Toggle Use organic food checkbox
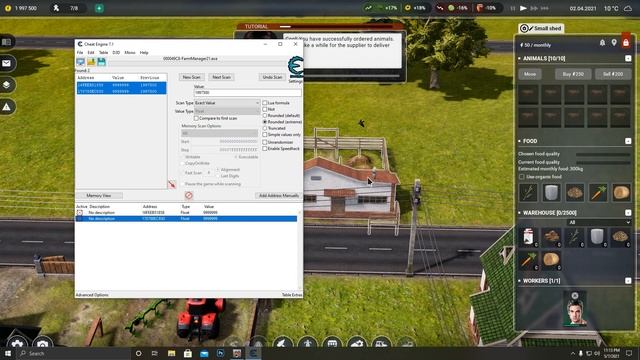The height and width of the screenshot is (360, 640). [x=522, y=177]
